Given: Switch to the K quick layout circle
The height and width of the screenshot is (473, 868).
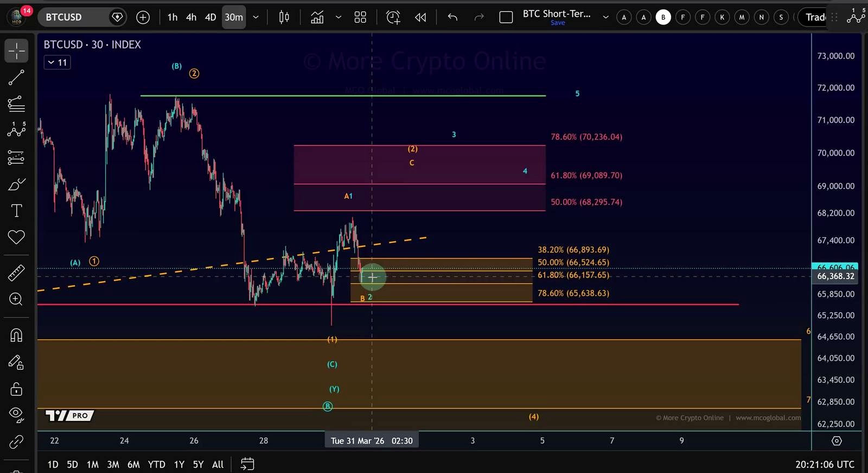Looking at the screenshot, I should 722,17.
